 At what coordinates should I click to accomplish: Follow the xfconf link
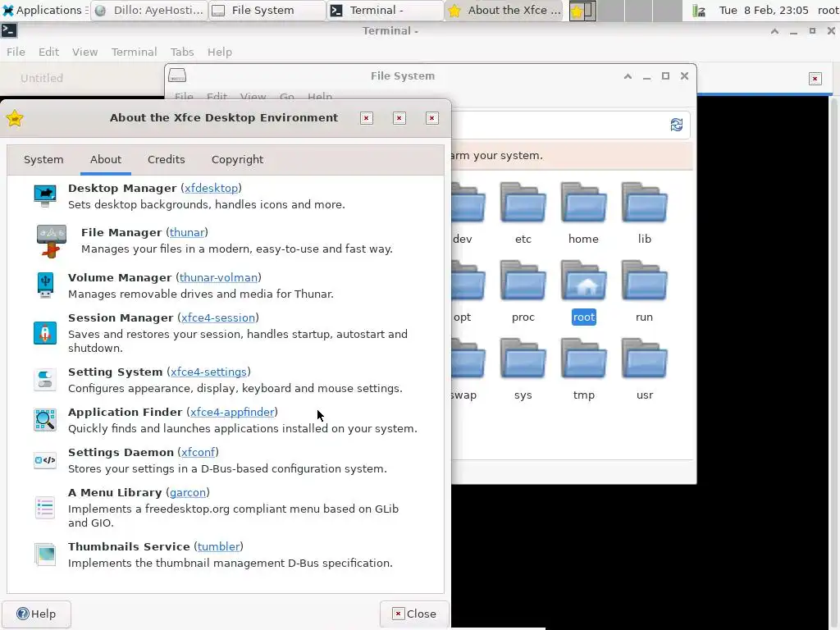199,452
